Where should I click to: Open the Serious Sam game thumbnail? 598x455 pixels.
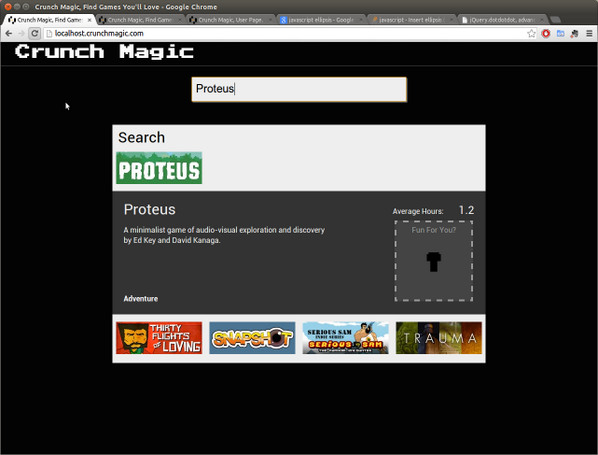pyautogui.click(x=346, y=338)
